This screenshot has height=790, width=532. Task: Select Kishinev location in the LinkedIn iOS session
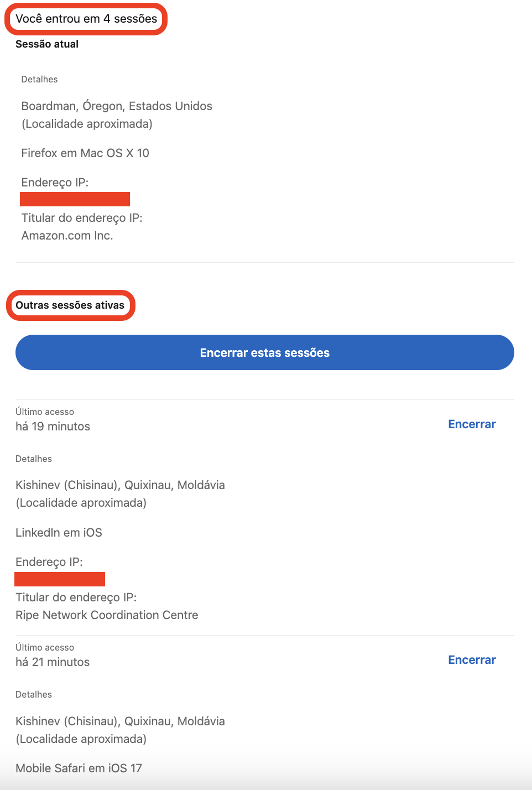120,485
